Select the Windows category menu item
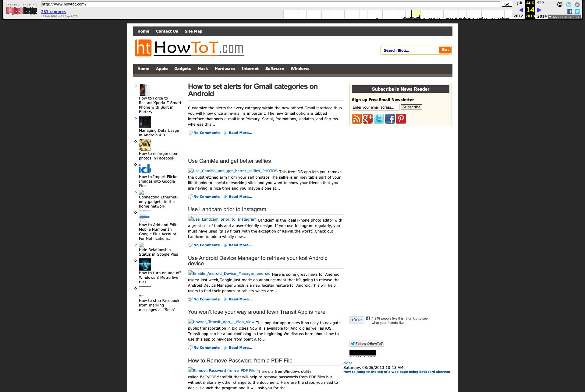Image resolution: width=585 pixels, height=392 pixels. coord(300,69)
